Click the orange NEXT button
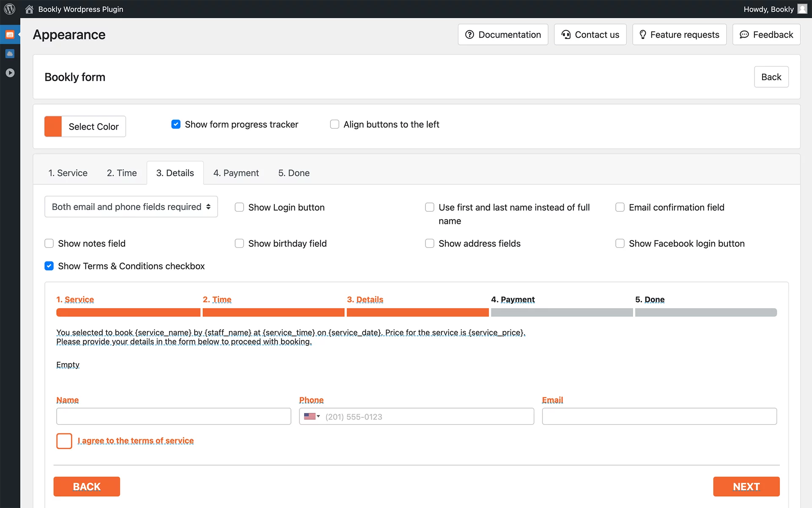 tap(746, 486)
